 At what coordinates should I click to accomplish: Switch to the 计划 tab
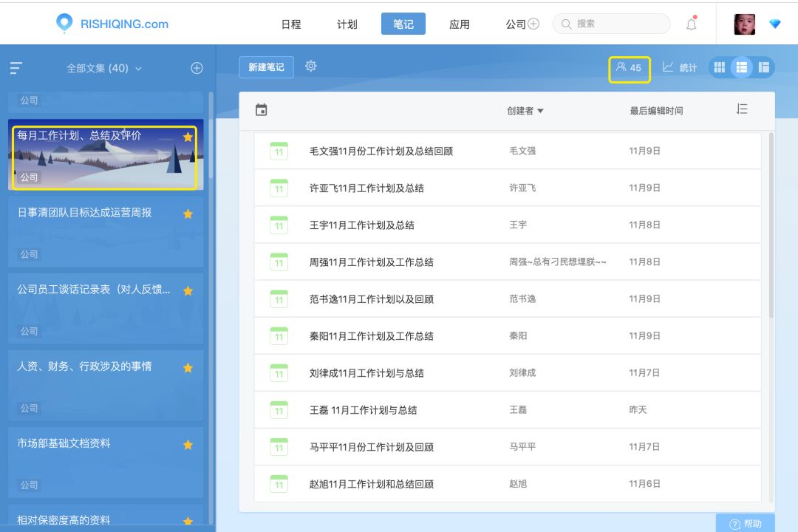[x=347, y=23]
